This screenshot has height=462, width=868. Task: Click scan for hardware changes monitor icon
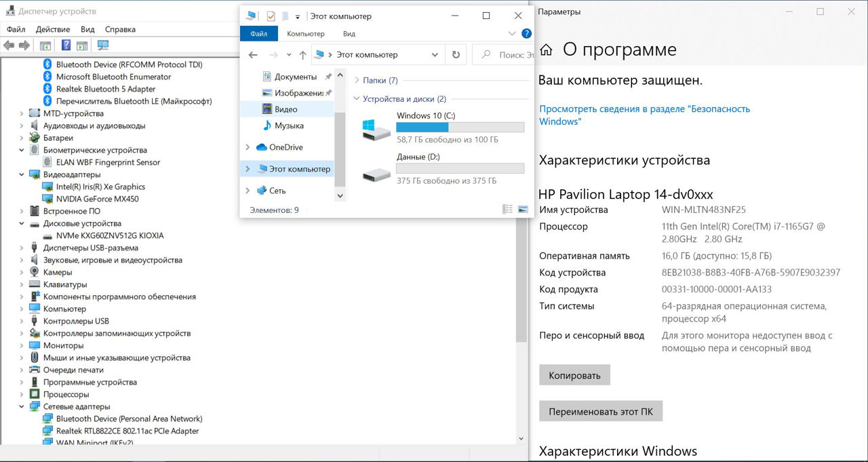pyautogui.click(x=103, y=45)
